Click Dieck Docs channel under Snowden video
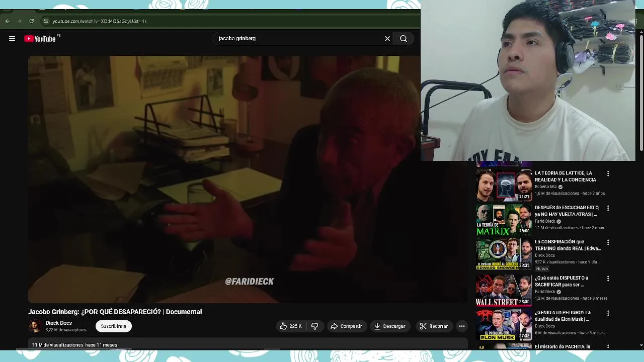 [x=545, y=255]
